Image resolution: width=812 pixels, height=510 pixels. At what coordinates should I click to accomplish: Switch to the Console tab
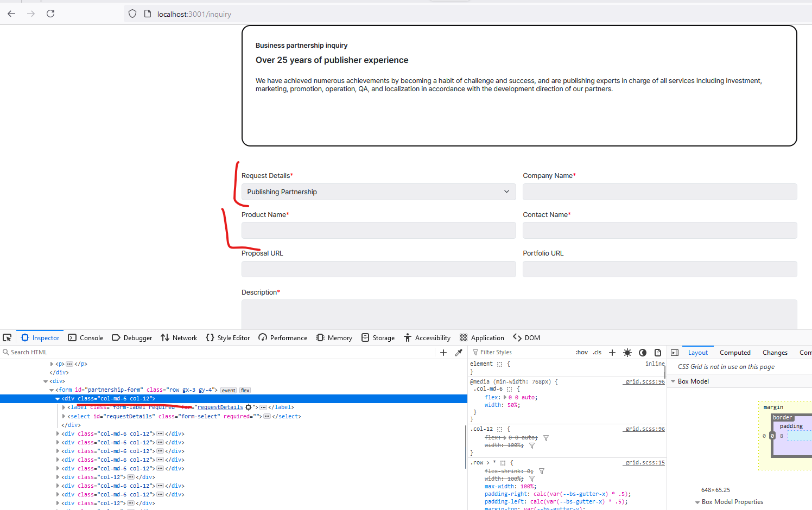point(86,337)
